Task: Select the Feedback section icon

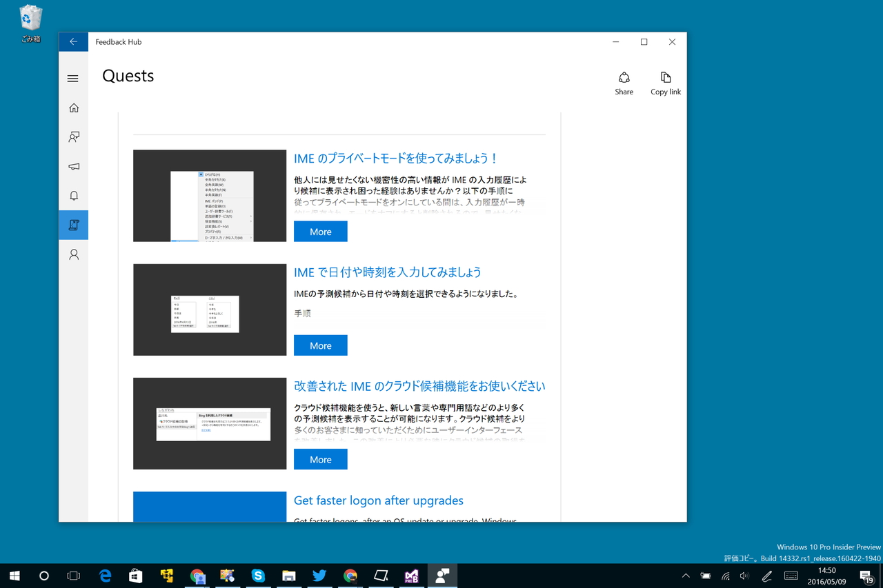Action: [73, 136]
